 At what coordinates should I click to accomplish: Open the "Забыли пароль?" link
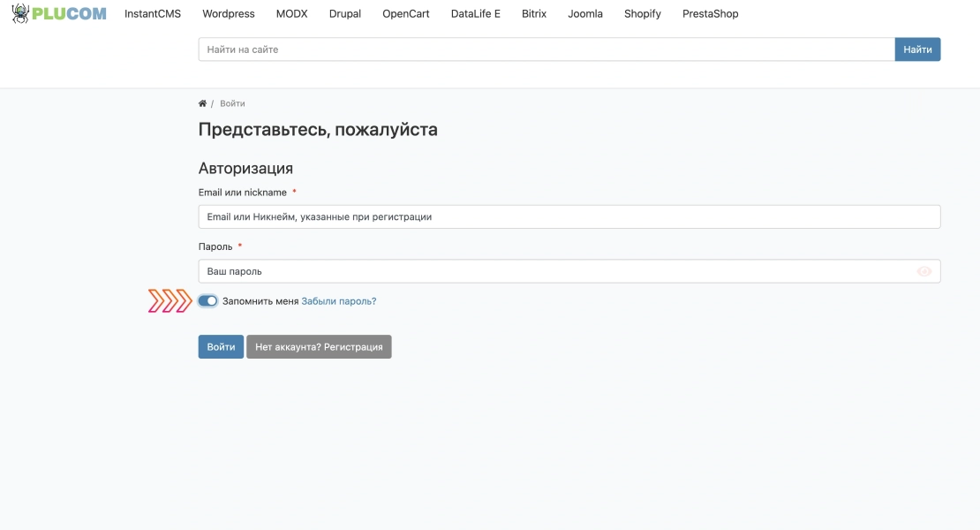[x=339, y=301]
